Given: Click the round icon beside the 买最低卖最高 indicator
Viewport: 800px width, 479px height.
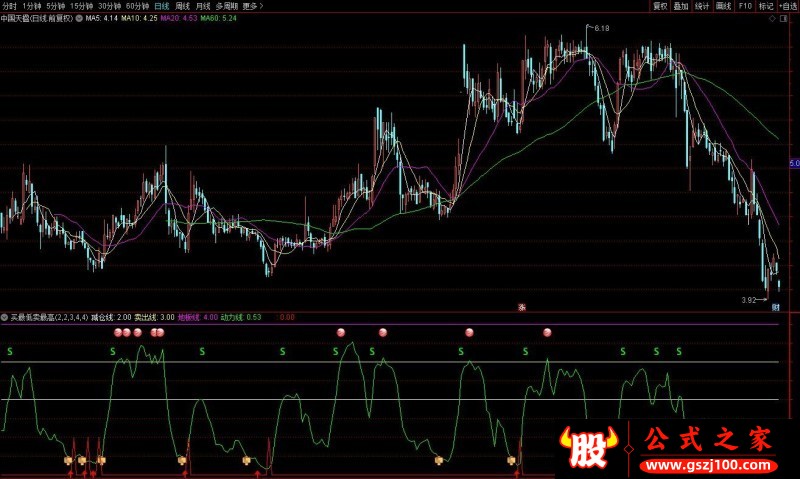Looking at the screenshot, I should coord(5,317).
